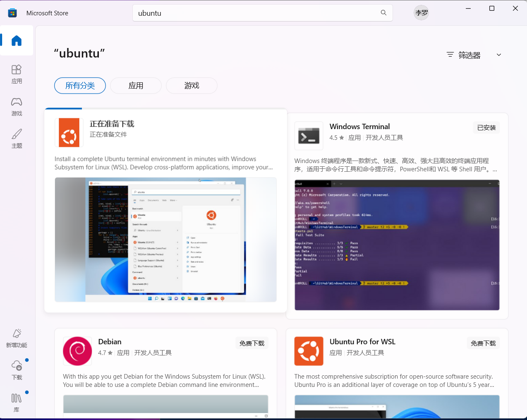Open the Windows Terminal screenshot thumbnail
This screenshot has width=527, height=420.
(397, 245)
